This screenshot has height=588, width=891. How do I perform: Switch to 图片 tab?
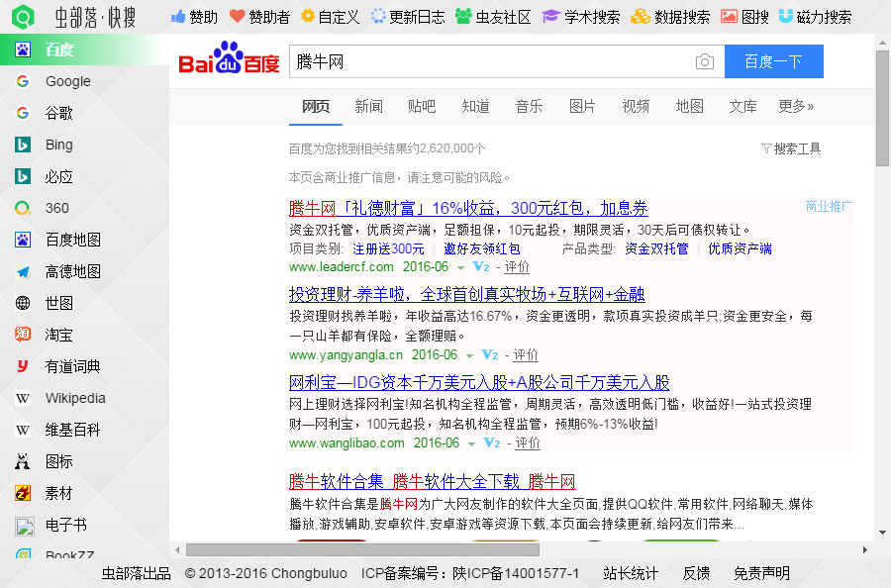click(x=582, y=106)
